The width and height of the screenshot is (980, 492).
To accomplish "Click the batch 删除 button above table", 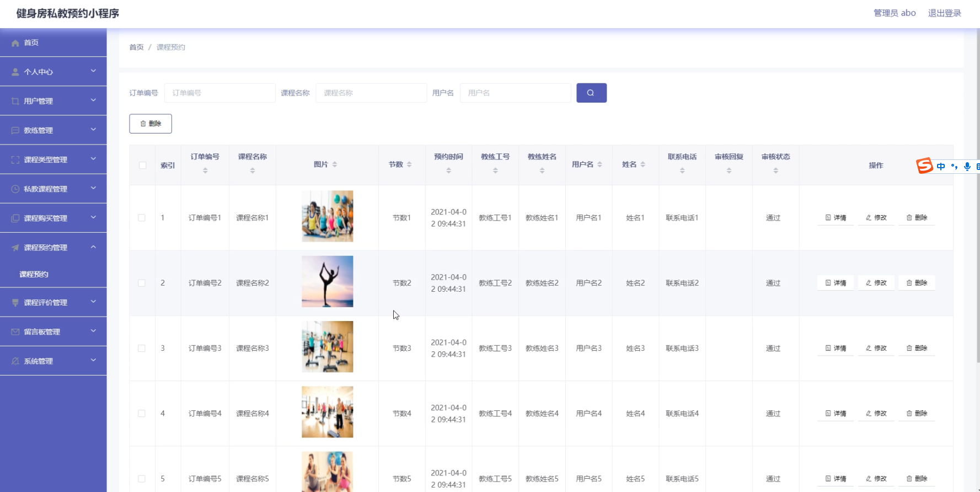I will (x=151, y=124).
